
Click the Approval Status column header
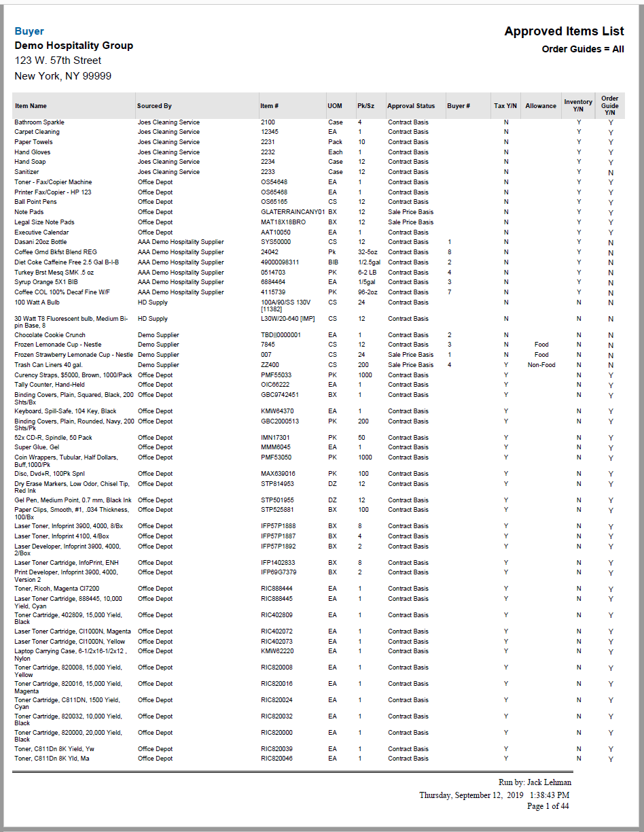[411, 106]
